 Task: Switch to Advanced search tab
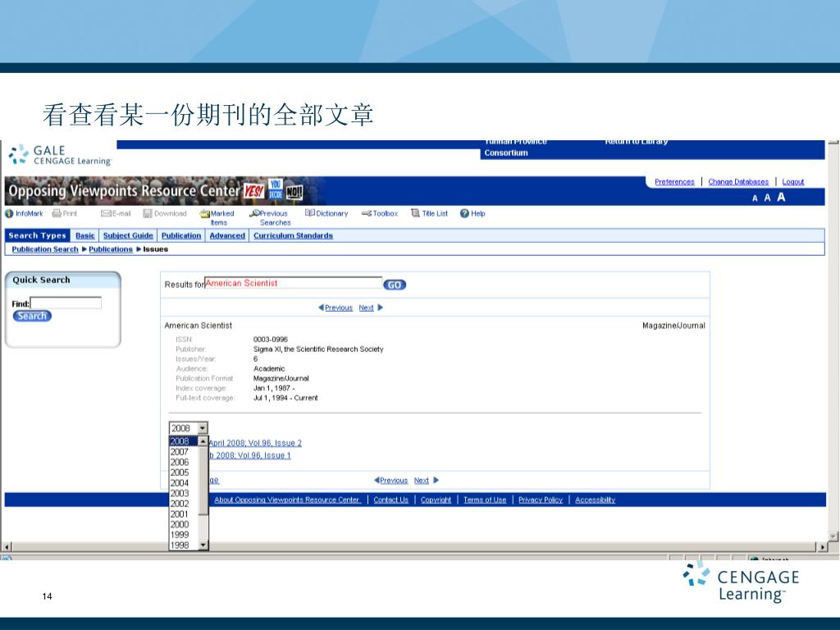coord(227,235)
